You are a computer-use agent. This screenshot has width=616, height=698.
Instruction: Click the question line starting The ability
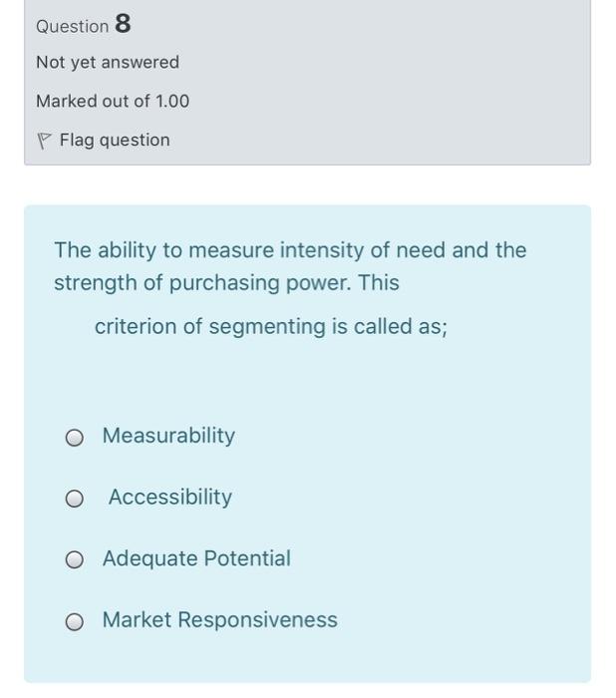coord(290,250)
